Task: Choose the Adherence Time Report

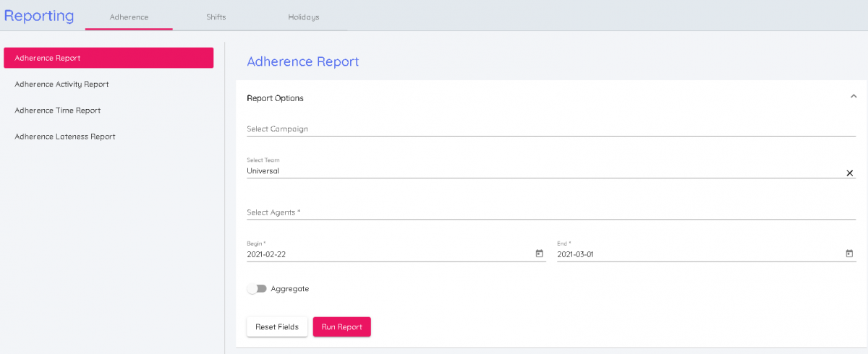Action: coord(57,111)
